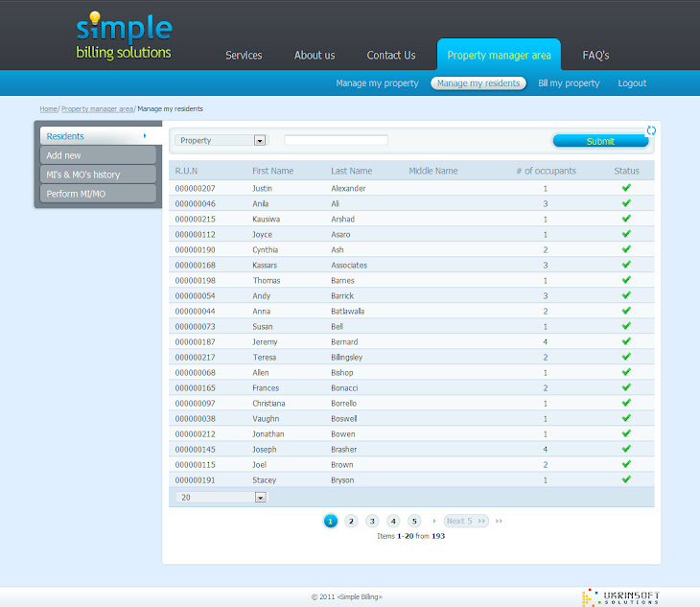Click current page 1 button
This screenshot has width=700, height=607.
[331, 521]
